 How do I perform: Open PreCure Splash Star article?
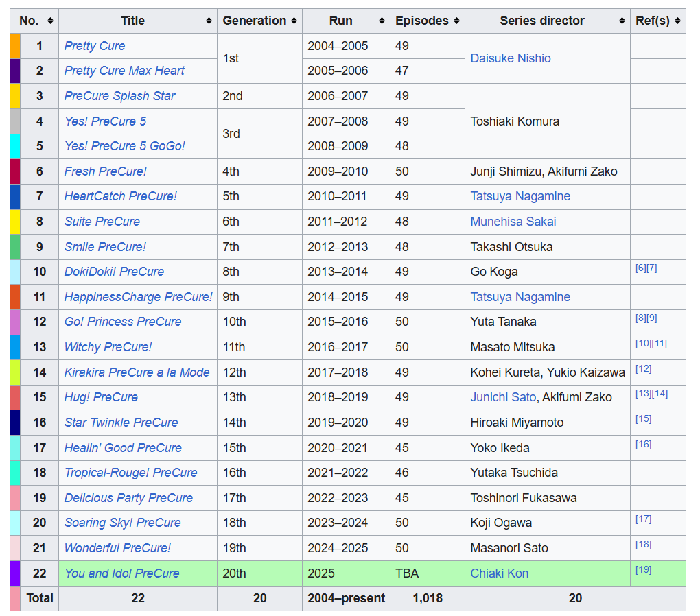(x=119, y=96)
